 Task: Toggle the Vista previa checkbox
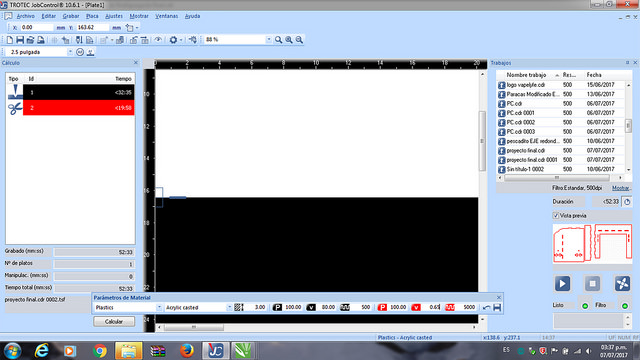[x=556, y=216]
